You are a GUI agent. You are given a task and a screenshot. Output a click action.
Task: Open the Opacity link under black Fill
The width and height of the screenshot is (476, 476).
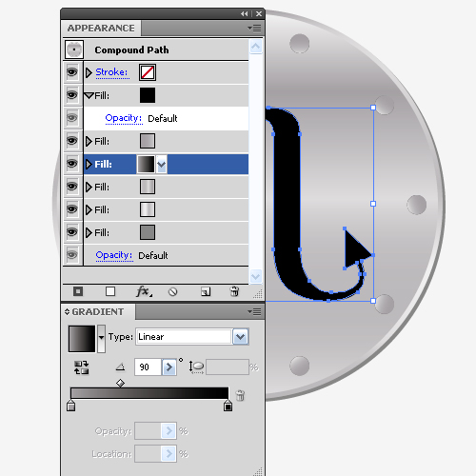124,118
